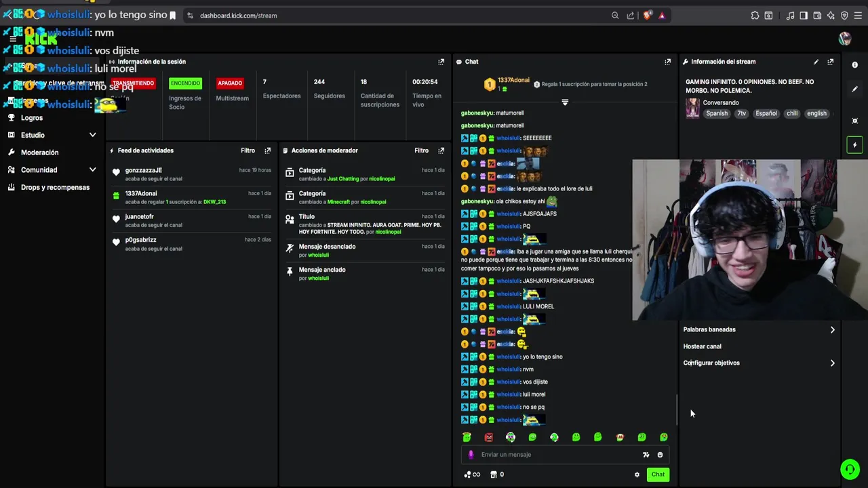Viewport: 868px width, 488px height.
Task: Click the browser address bar URL
Action: click(238, 16)
